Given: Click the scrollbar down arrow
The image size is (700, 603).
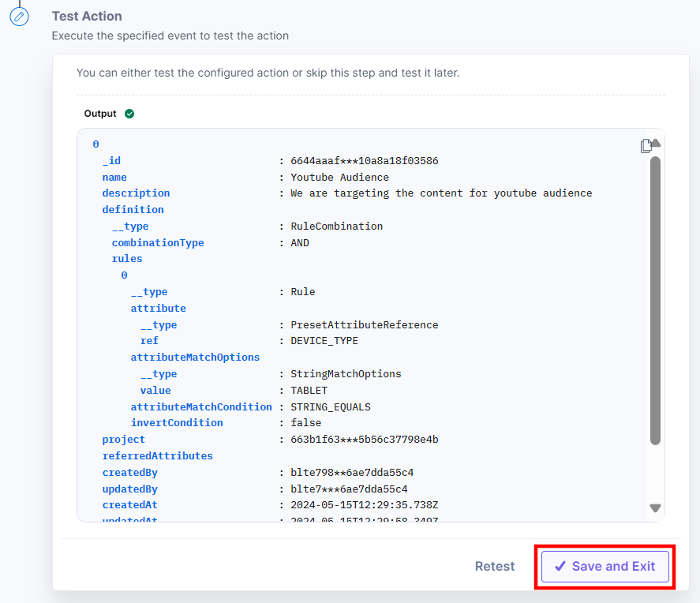Looking at the screenshot, I should (655, 508).
